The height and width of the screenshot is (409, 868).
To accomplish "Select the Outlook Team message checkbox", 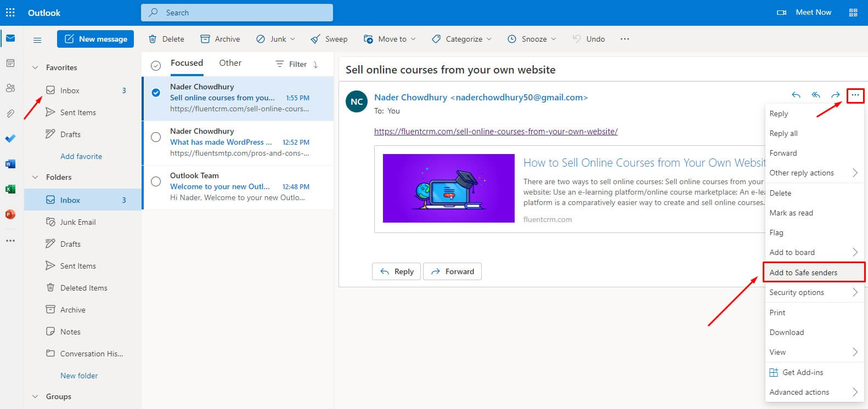I will tap(156, 181).
